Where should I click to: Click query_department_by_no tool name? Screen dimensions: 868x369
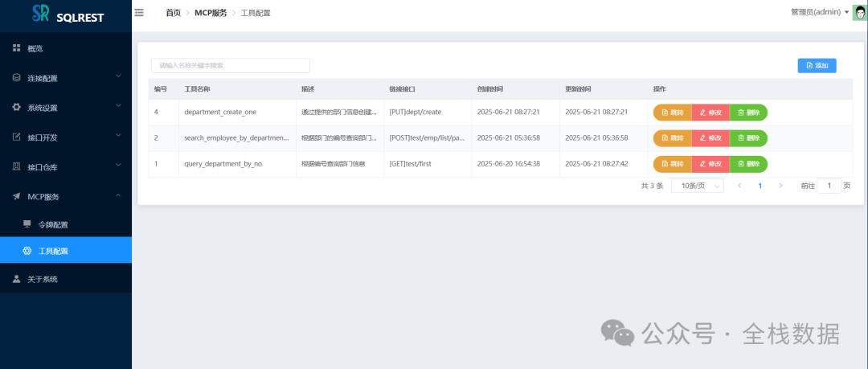click(223, 164)
